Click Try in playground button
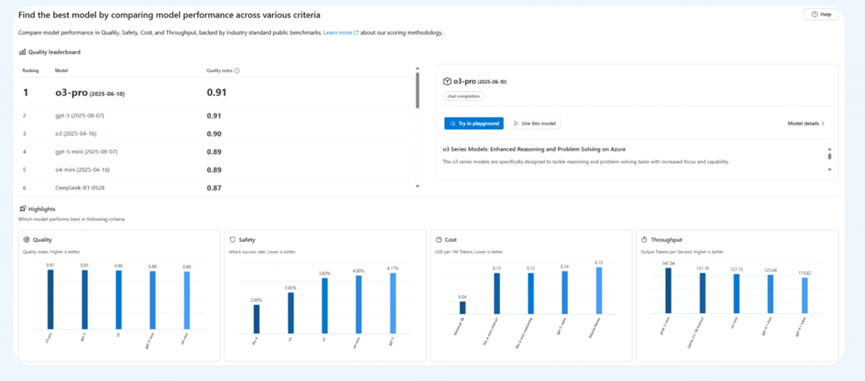The image size is (865, 381). (474, 124)
